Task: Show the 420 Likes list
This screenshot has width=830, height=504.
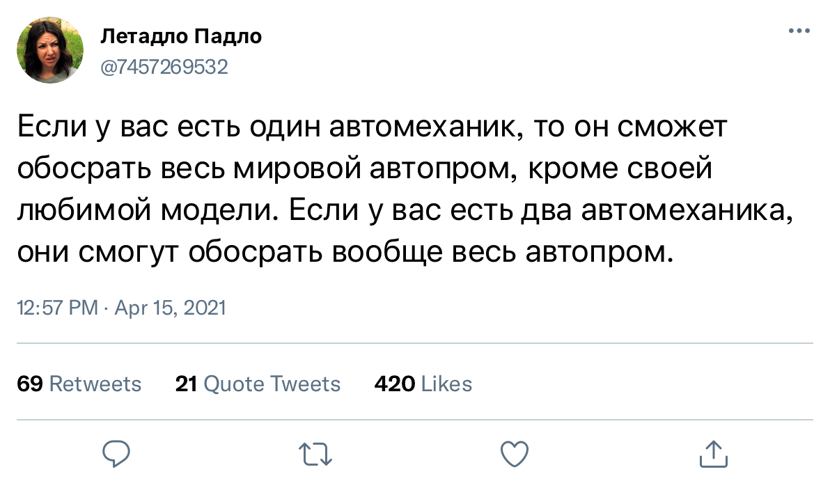Action: point(423,384)
